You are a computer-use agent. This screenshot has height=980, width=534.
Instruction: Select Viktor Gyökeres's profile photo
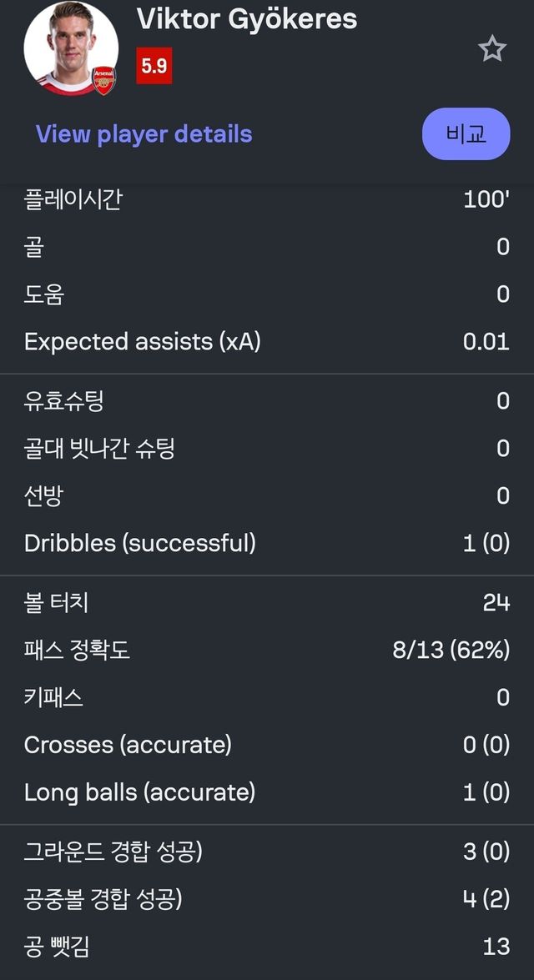pos(71,46)
